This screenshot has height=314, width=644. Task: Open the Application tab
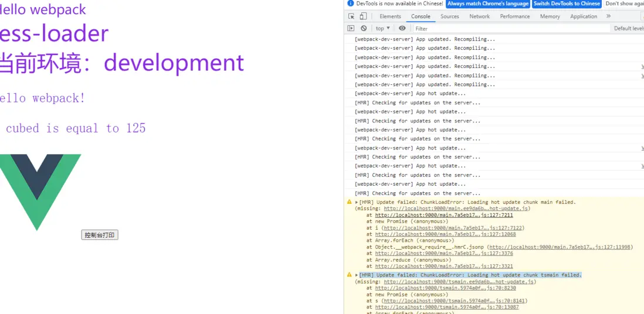[584, 16]
